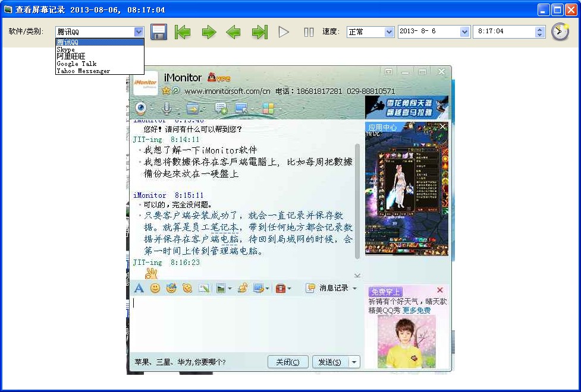This screenshot has width=581, height=392.
Task: Click the chat history scrollbar
Action: point(357,202)
